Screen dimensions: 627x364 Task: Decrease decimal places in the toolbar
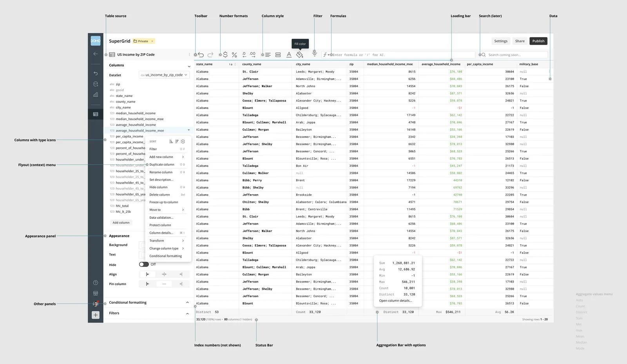coord(244,55)
